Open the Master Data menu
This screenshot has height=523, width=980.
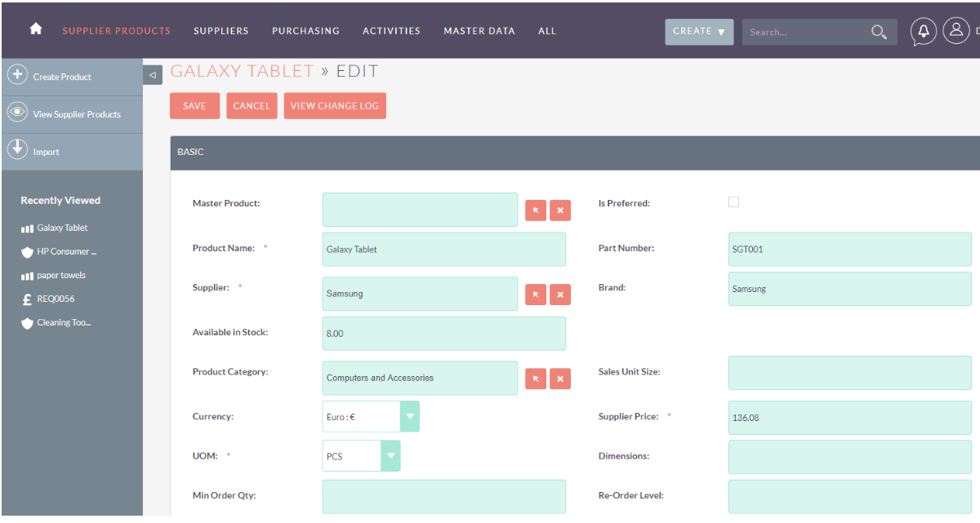479,31
